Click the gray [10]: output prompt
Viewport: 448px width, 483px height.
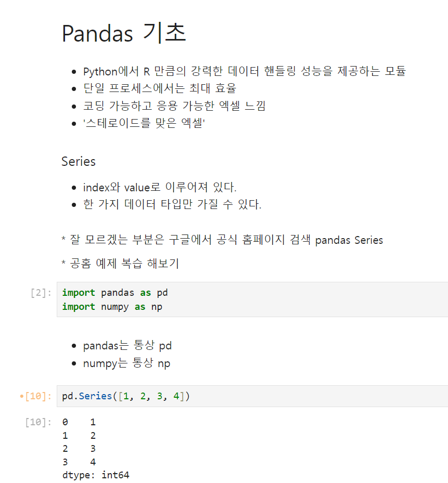[x=38, y=422]
